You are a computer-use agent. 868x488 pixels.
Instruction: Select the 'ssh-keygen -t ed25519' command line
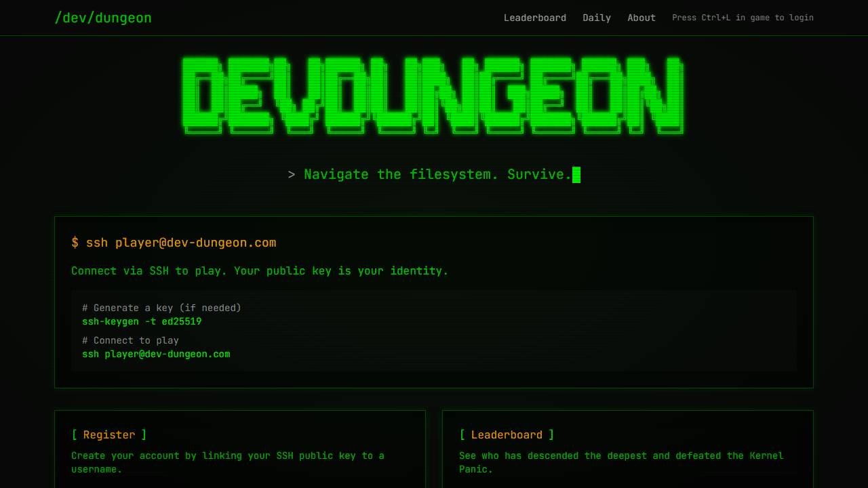(142, 321)
